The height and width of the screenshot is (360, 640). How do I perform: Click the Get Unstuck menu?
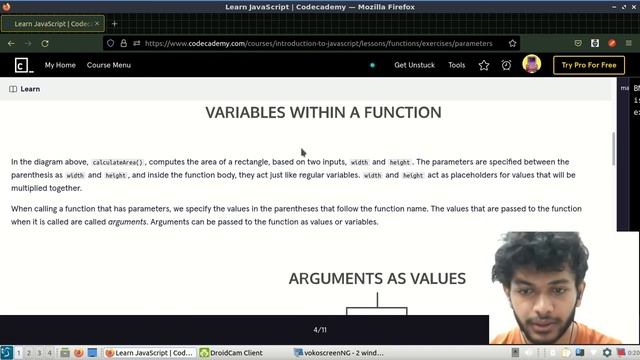click(x=414, y=65)
